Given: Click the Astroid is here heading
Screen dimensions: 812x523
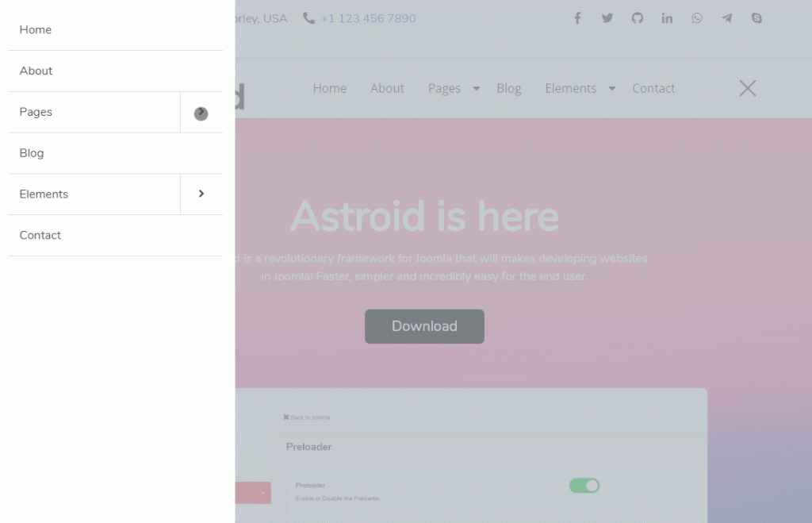Looking at the screenshot, I should [425, 216].
